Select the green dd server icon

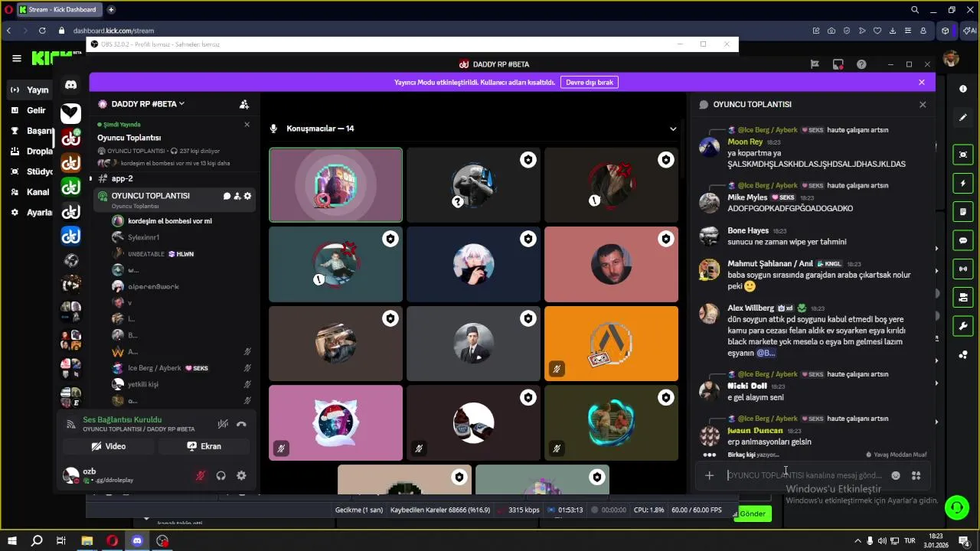pos(70,186)
